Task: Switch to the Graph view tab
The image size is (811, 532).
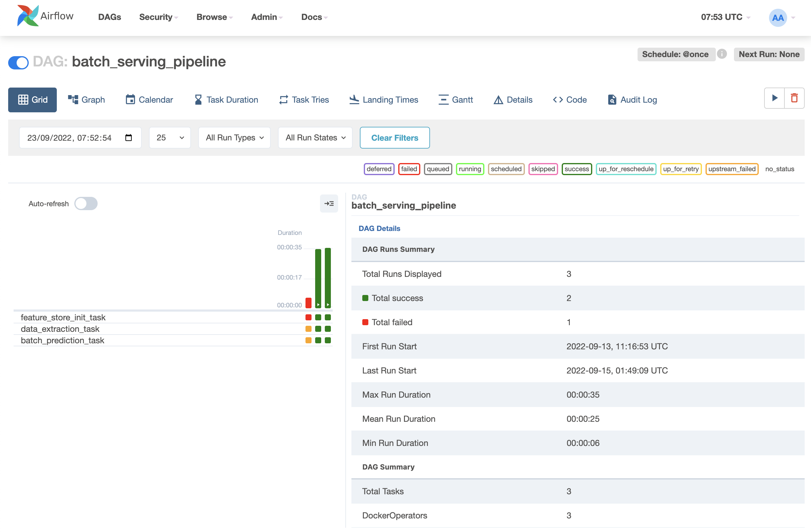Action: coord(86,99)
